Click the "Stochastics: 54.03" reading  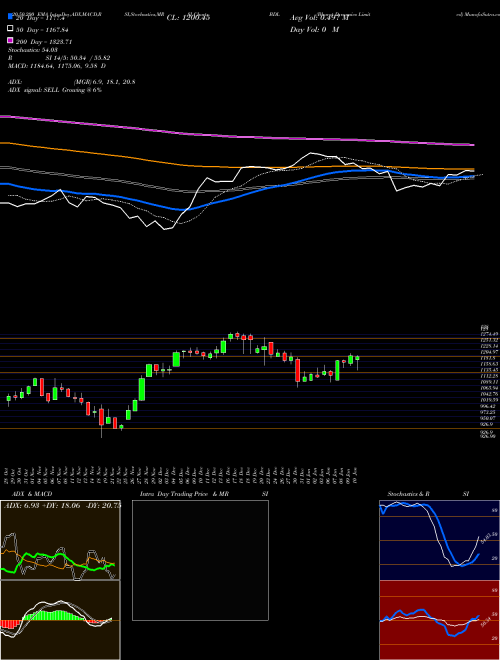[x=31, y=50]
